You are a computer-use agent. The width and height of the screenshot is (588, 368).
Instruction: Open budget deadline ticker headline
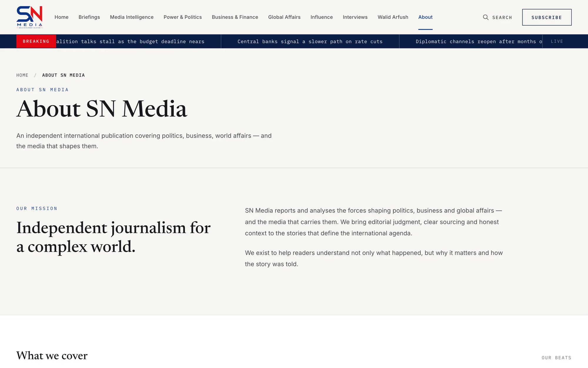point(130,42)
